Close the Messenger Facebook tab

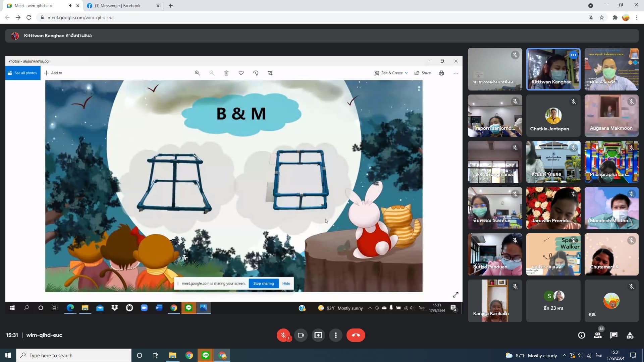[x=158, y=6]
